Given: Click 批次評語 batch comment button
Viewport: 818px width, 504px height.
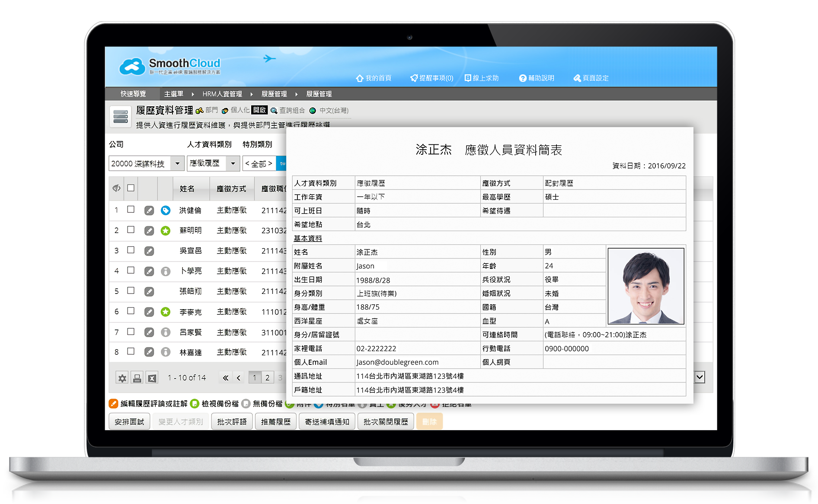Looking at the screenshot, I should 232,421.
